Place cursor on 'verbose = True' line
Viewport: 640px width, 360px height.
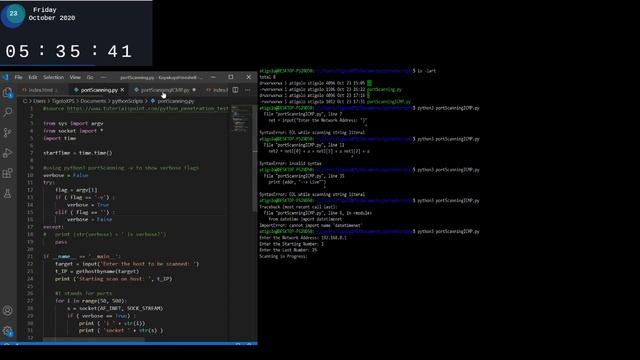pos(88,205)
